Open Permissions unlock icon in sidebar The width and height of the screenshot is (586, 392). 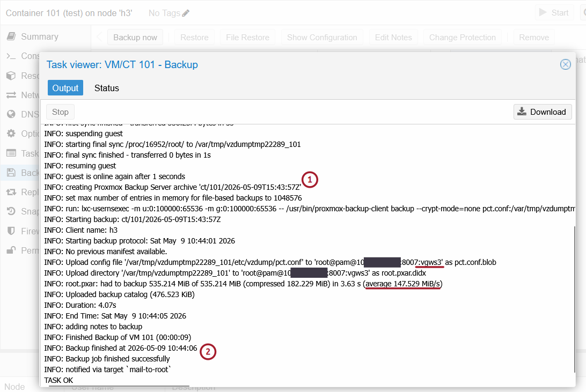[x=11, y=250]
